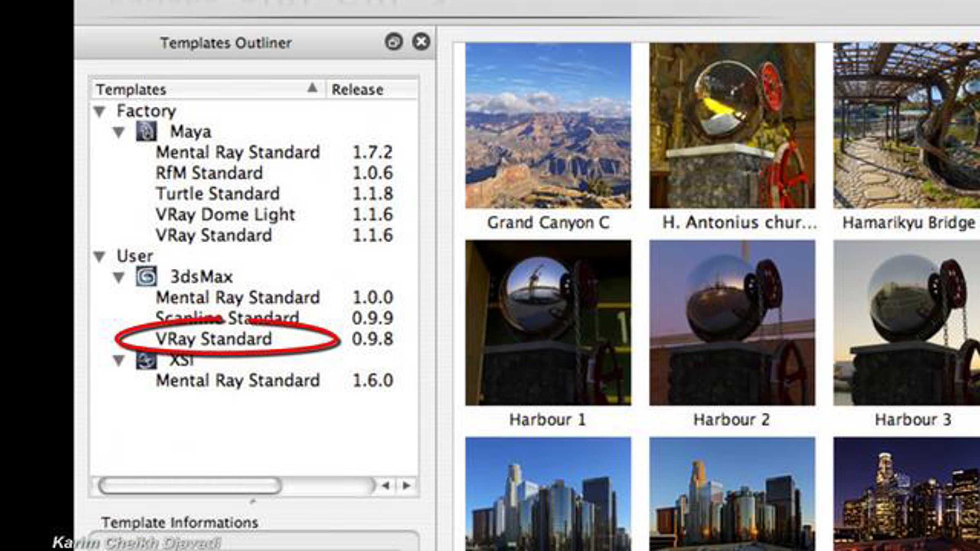Select the Harbour 3 thumbnail
980x551 pixels.
[906, 323]
